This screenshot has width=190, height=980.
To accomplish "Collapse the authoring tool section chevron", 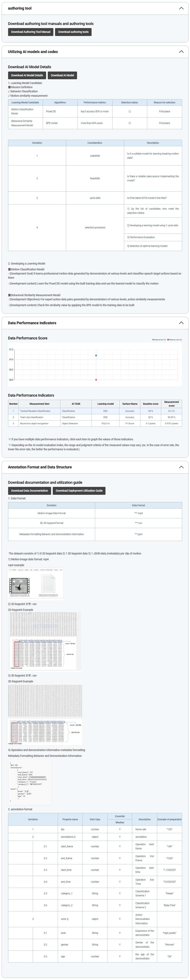I will click(x=181, y=8).
